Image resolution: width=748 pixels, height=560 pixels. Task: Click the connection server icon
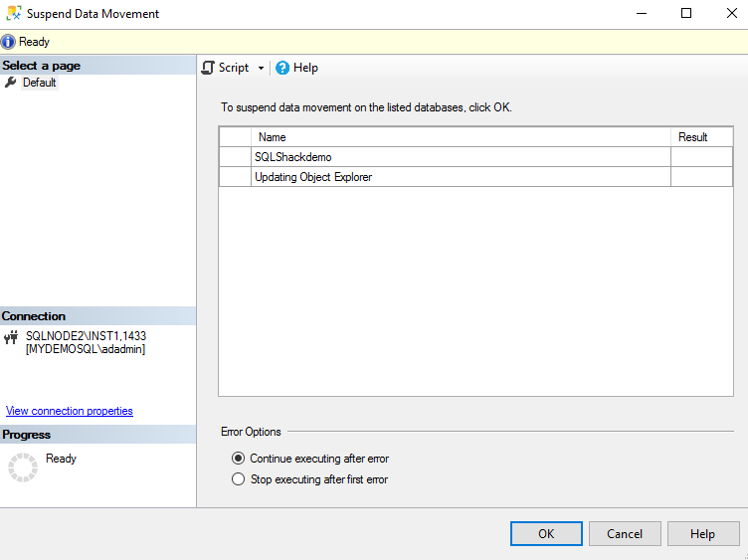tap(11, 337)
